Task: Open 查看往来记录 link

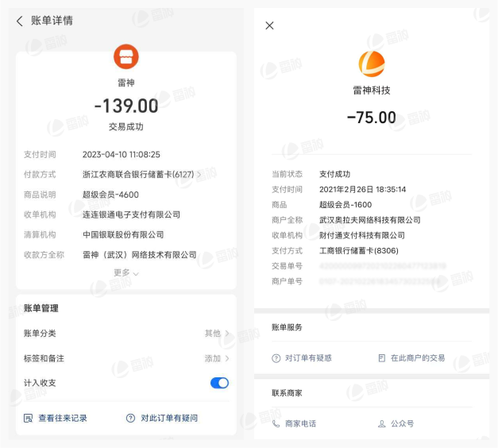Action: click(x=62, y=418)
